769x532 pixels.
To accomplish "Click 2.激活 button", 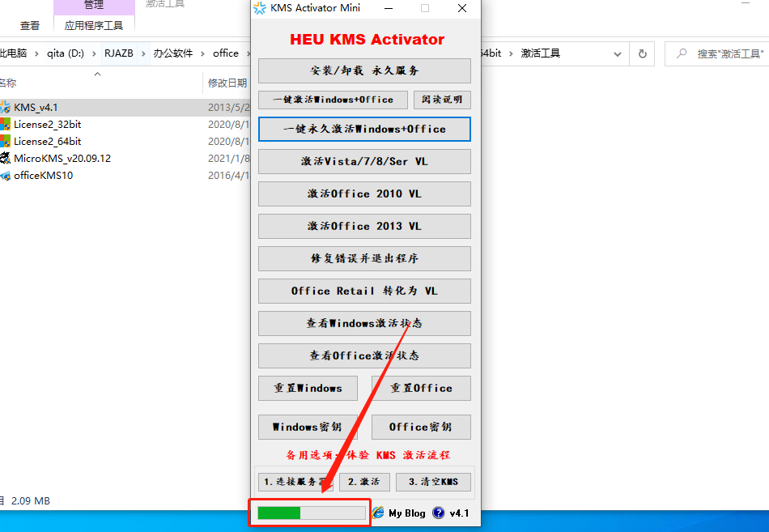I will 364,482.
